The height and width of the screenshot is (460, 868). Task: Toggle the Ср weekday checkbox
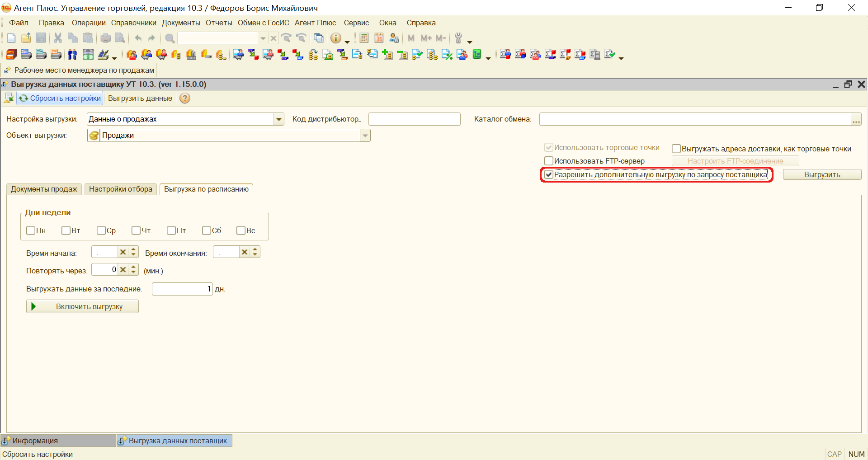click(x=101, y=230)
